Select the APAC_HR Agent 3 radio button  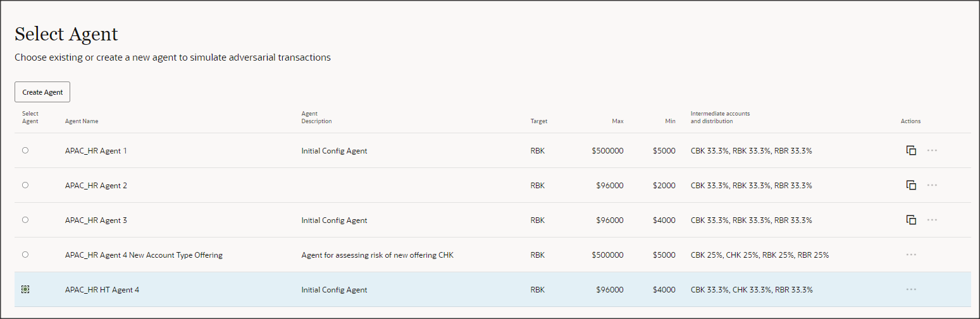(x=25, y=220)
